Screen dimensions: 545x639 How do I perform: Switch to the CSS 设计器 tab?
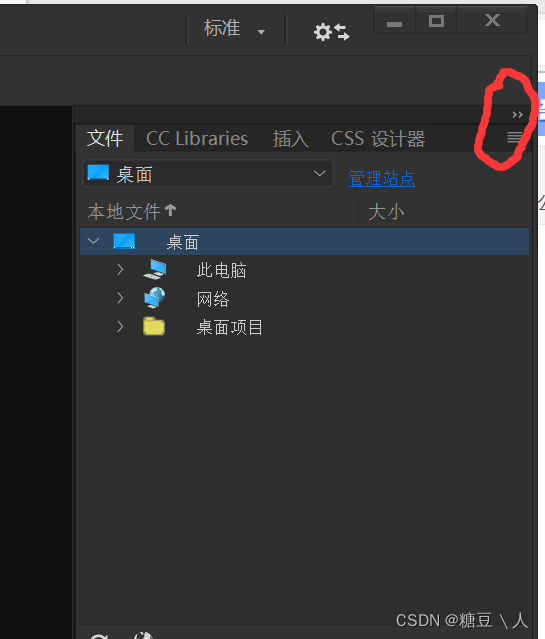pyautogui.click(x=378, y=139)
